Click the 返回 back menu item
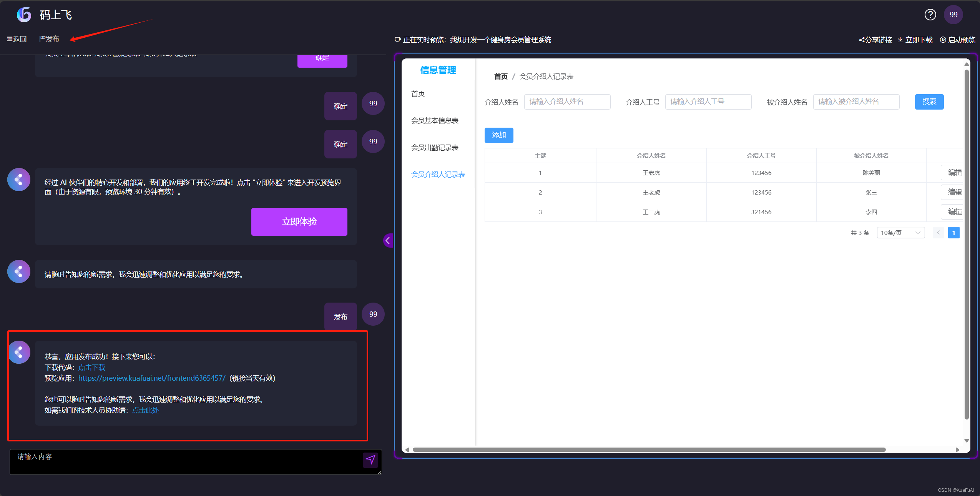 point(17,39)
